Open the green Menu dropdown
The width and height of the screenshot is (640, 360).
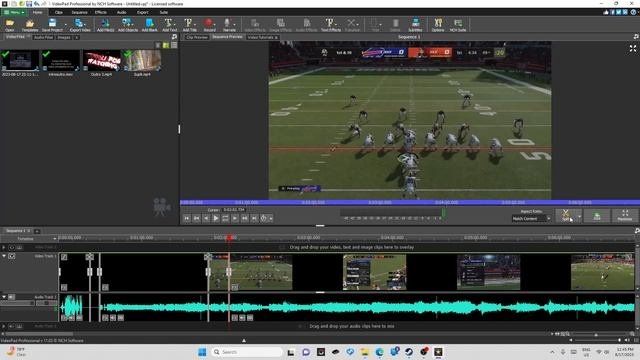click(14, 12)
